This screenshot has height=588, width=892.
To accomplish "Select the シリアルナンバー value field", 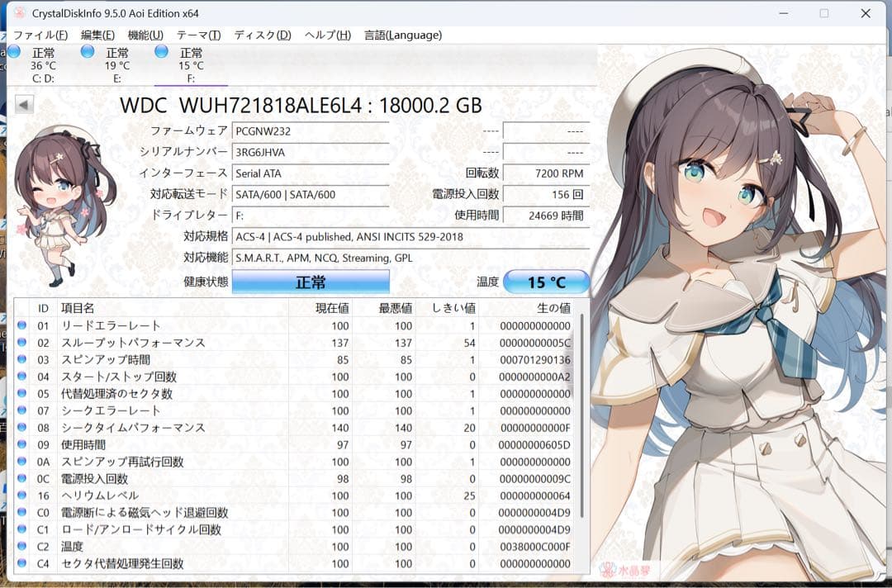I will pos(310,152).
